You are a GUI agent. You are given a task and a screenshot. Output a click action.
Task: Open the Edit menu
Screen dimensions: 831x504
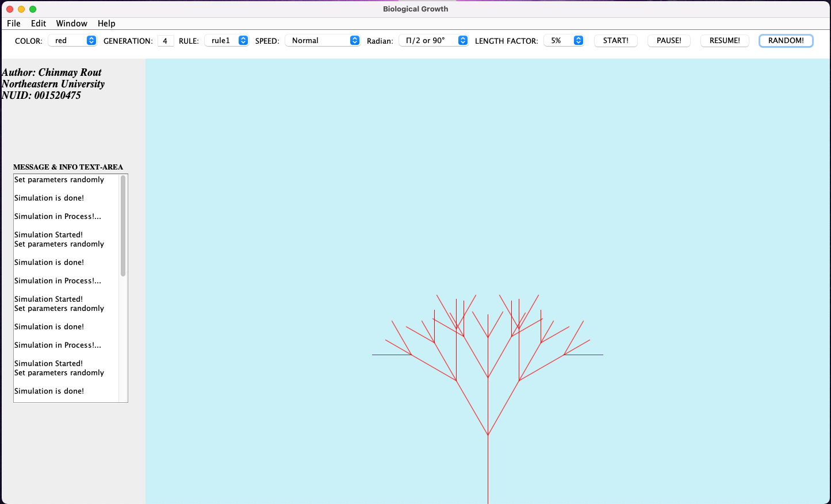38,24
